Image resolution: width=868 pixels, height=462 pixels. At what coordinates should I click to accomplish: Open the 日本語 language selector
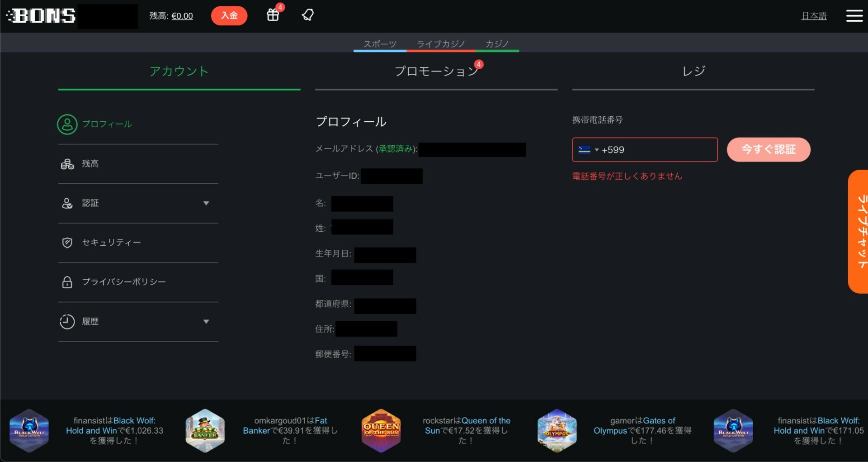(x=814, y=16)
